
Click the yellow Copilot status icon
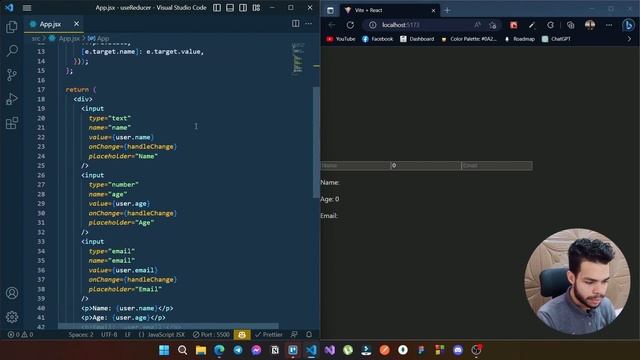point(242,335)
